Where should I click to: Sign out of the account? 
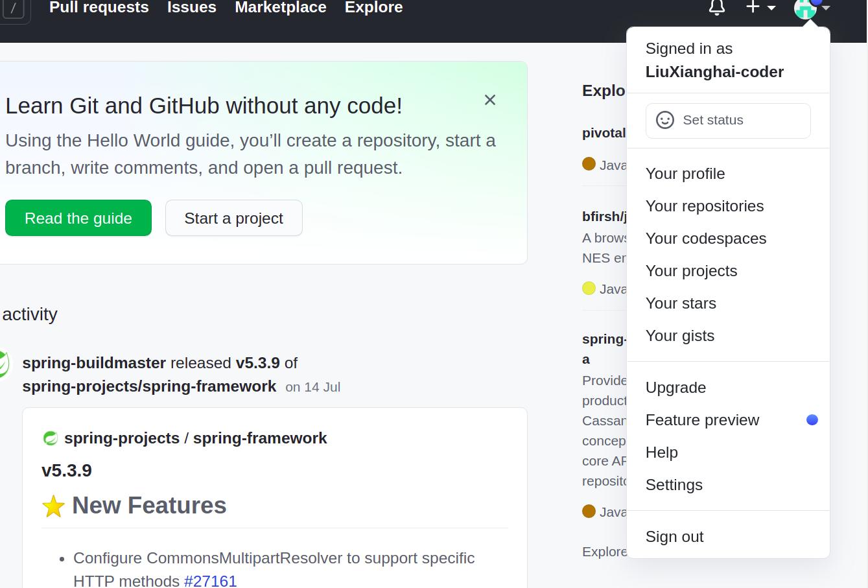pyautogui.click(x=728, y=537)
